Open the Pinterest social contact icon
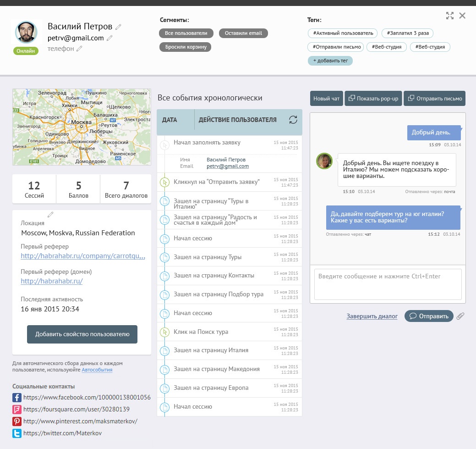Viewport: 476px width, 449px height. tap(16, 421)
